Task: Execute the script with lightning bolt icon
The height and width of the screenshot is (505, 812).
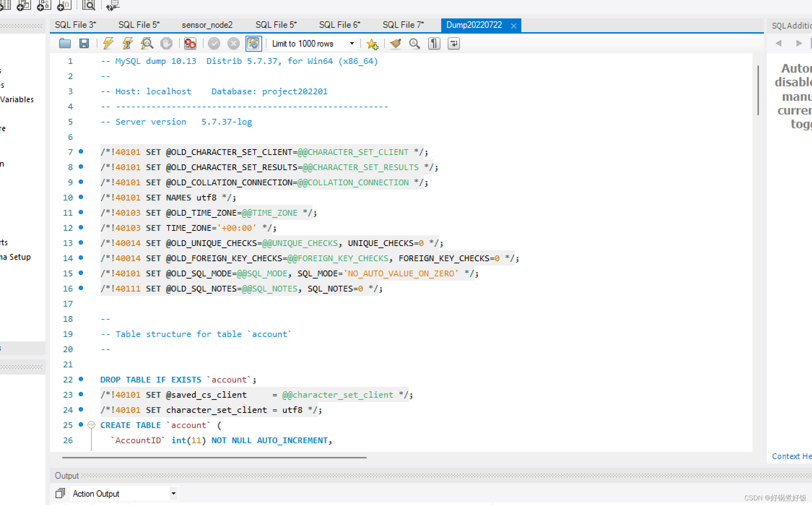Action: point(108,44)
